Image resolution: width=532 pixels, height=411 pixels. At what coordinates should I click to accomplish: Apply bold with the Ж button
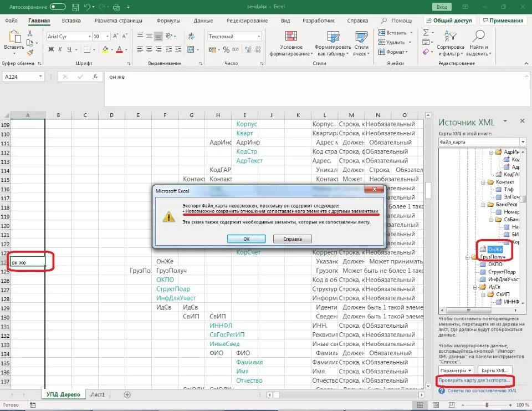pos(51,49)
